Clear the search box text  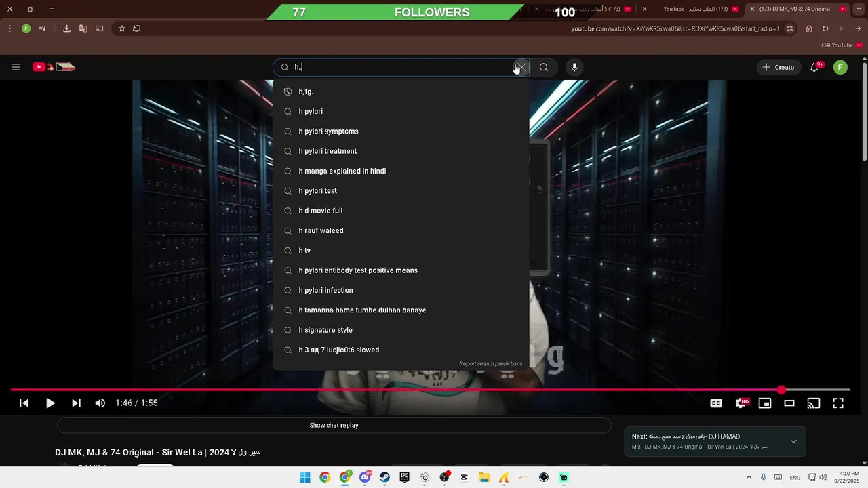point(520,67)
